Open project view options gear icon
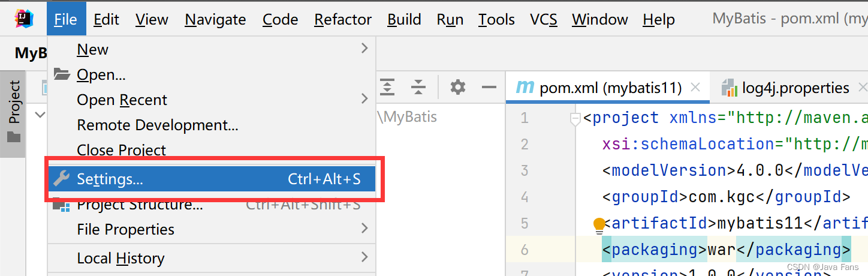868x276 pixels. [458, 88]
